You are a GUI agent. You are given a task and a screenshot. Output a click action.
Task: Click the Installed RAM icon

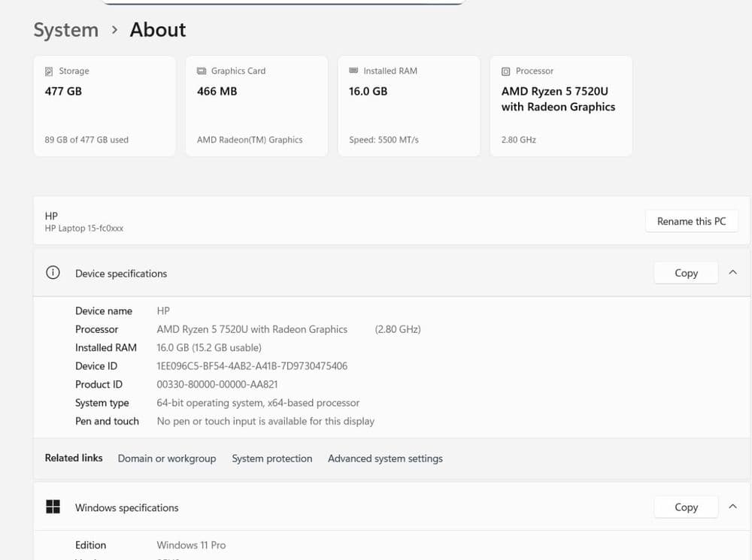pyautogui.click(x=353, y=71)
